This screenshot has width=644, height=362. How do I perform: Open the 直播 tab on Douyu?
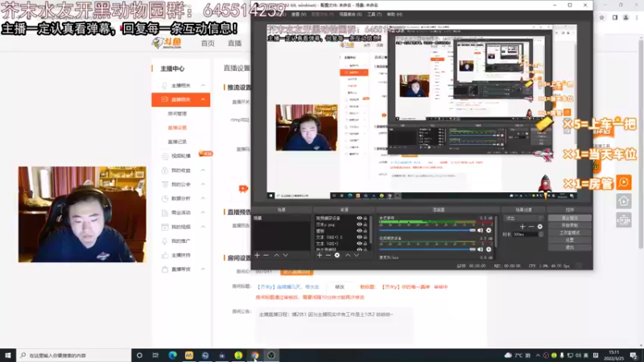(x=234, y=43)
